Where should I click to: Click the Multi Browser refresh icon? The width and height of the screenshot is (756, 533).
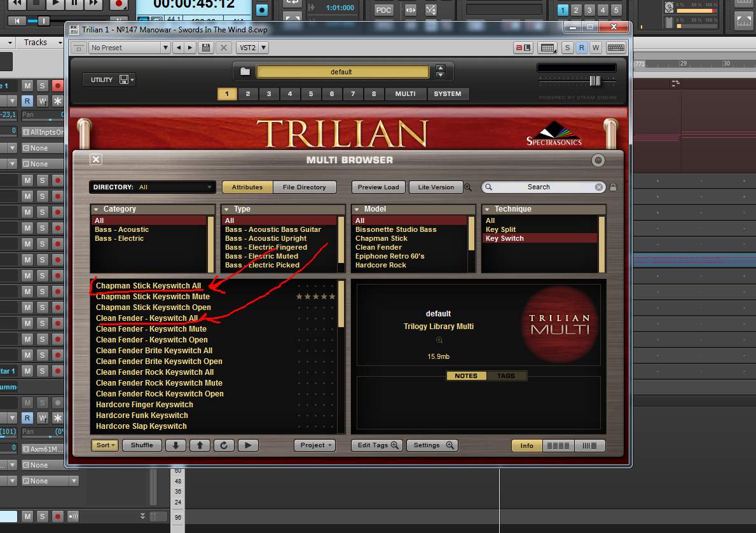(224, 445)
